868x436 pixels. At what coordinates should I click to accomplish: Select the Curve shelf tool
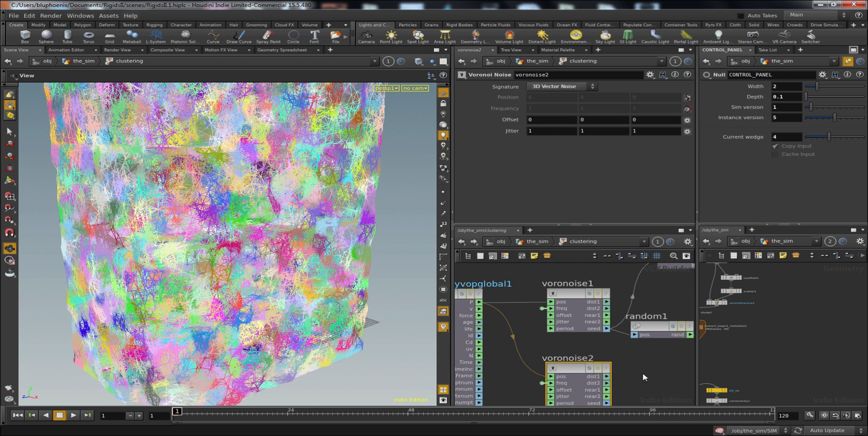click(213, 37)
